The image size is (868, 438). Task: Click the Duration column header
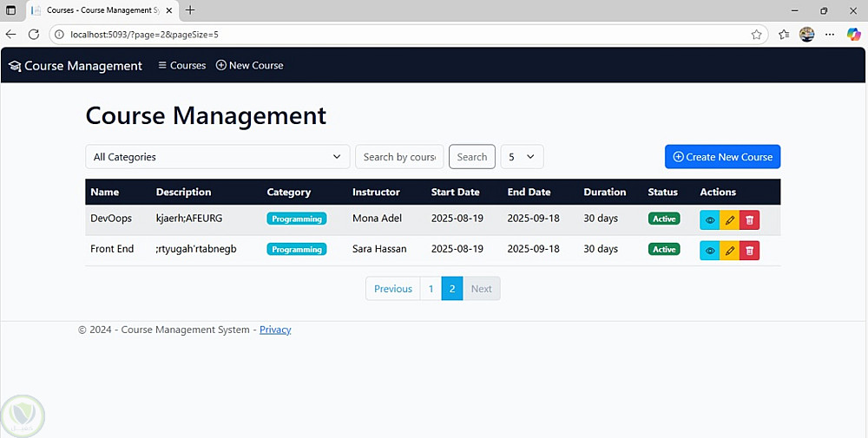(x=604, y=192)
